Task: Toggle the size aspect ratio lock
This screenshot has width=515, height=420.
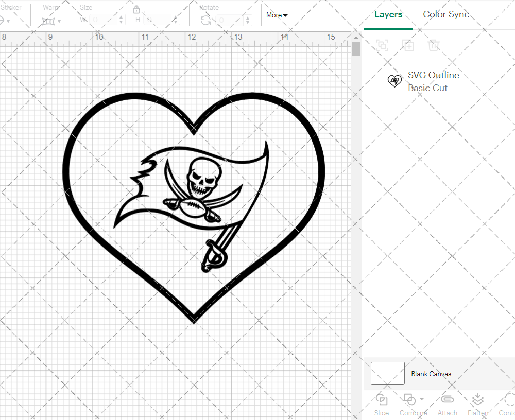Action: coord(136,10)
